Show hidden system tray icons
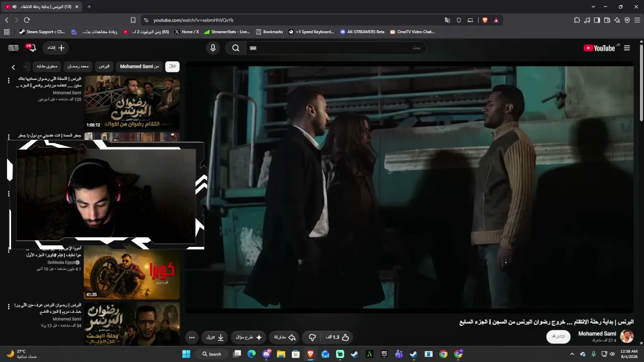This screenshot has width=644, height=362. [x=572, y=354]
